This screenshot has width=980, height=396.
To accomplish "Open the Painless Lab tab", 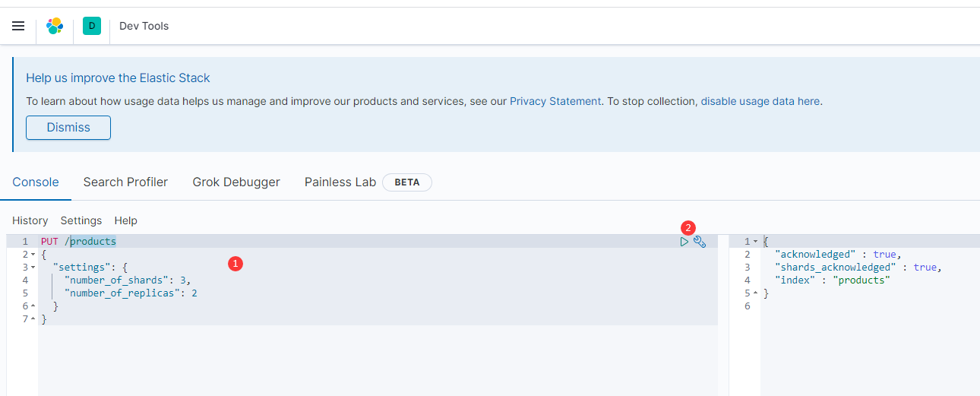I will coord(340,182).
